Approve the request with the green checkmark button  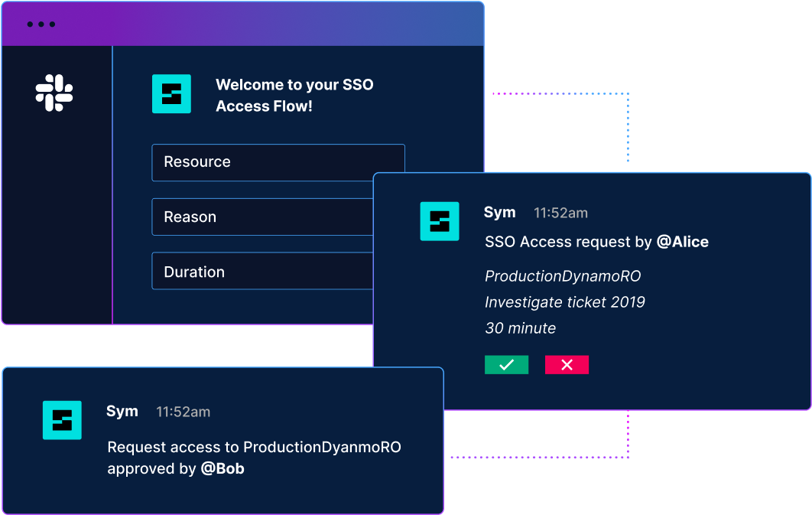506,365
